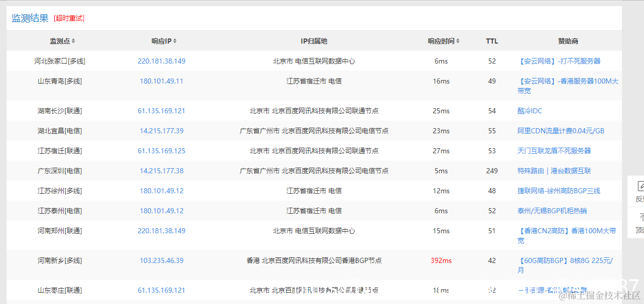Viewport: 644px width, 304px height.
Task: Open sponsor link 打不死服务器
Action: click(x=559, y=61)
